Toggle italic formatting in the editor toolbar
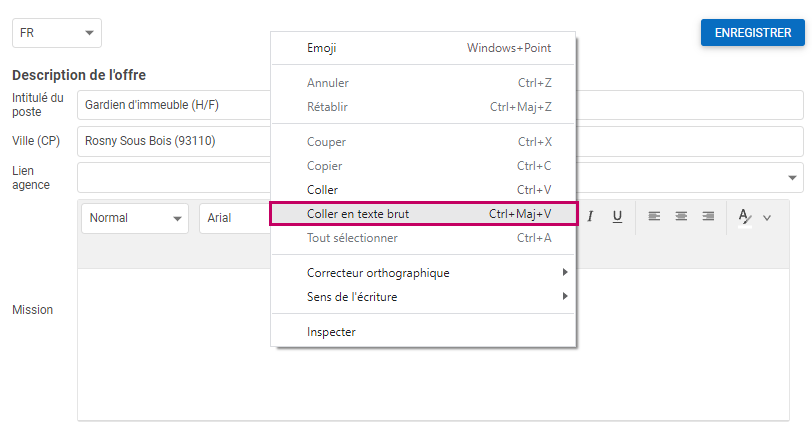The width and height of the screenshot is (812, 426). tap(591, 216)
